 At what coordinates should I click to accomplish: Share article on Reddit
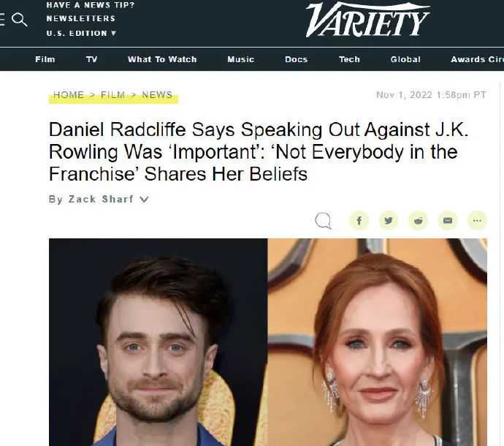(x=419, y=221)
